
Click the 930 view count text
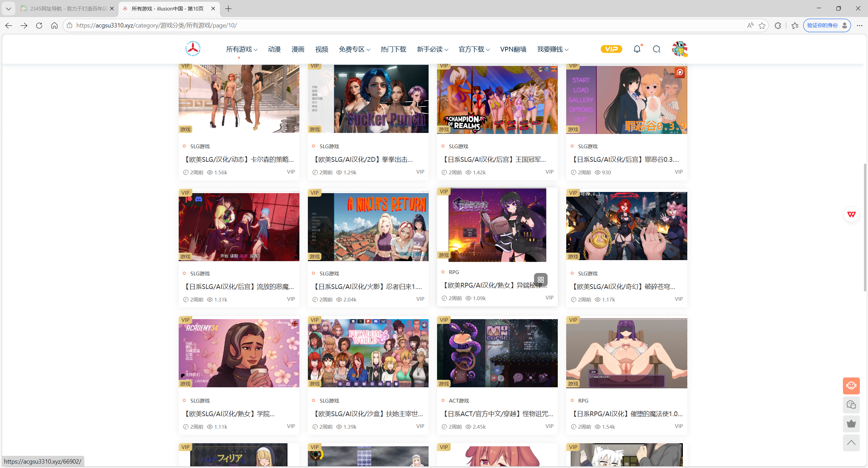(x=606, y=172)
